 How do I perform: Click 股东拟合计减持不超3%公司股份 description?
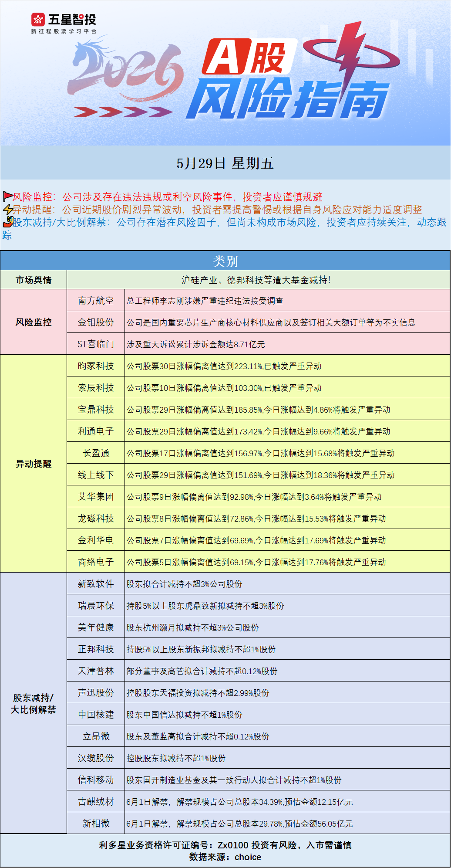[185, 584]
